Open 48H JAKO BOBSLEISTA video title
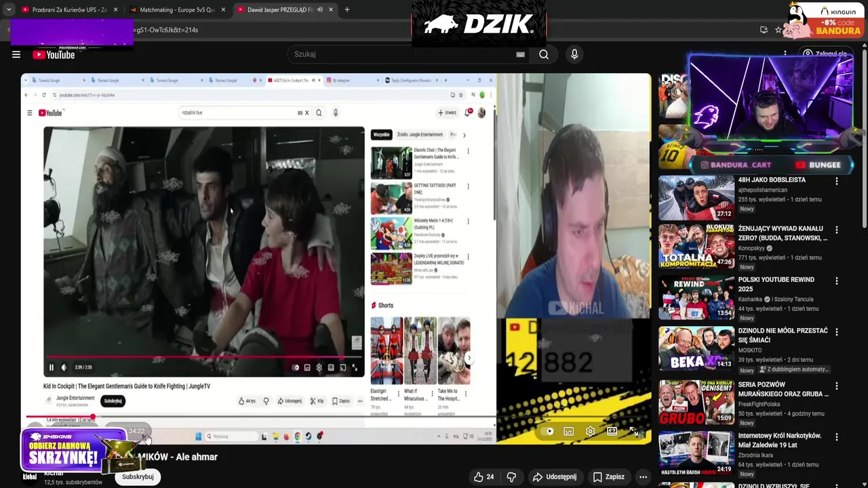Screen dimensions: 868x488 coord(772,180)
